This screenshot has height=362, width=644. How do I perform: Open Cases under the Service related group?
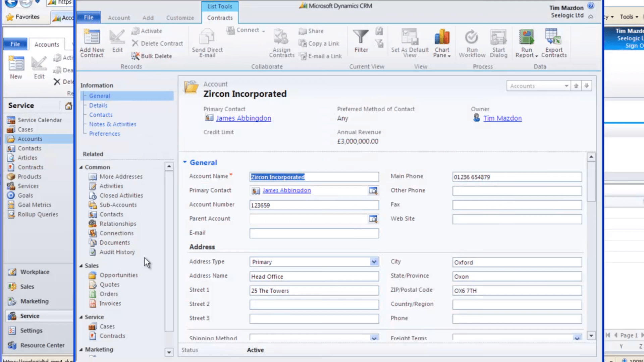click(102, 326)
